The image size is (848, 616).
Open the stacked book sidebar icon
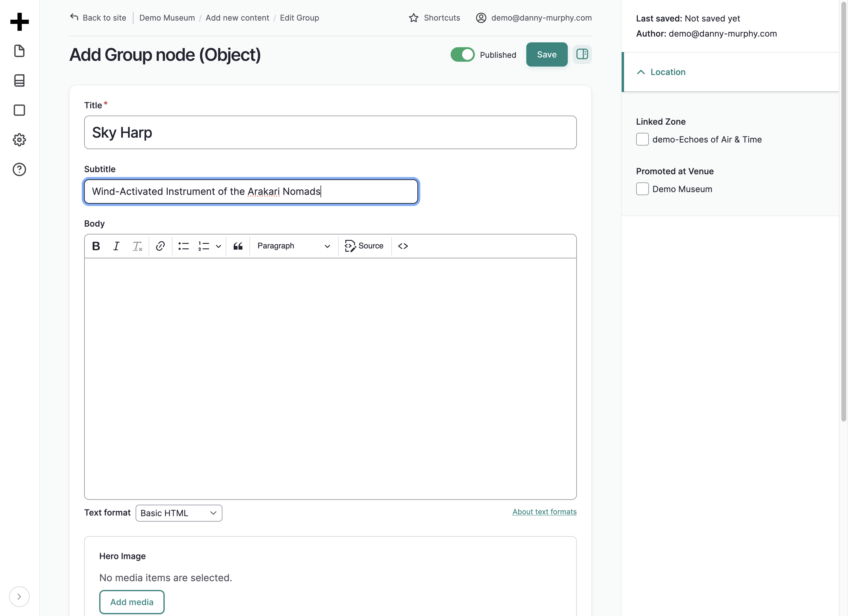point(19,80)
